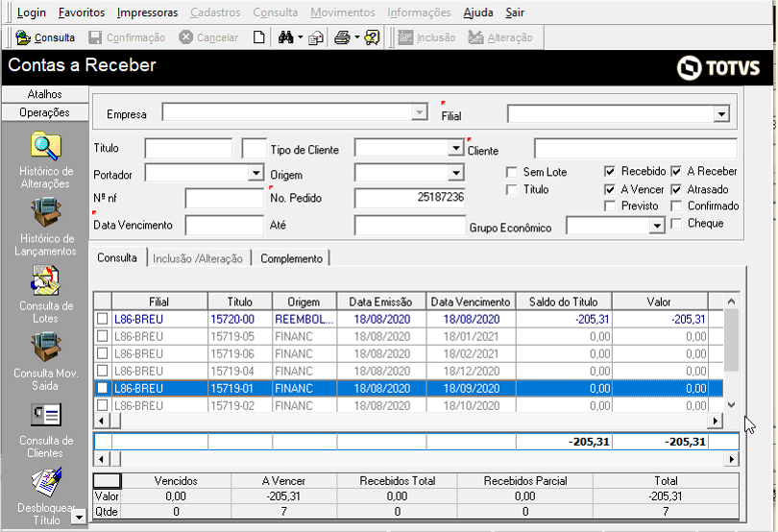This screenshot has width=778, height=532.
Task: Click totals row scrollbar right arrow
Action: click(731, 459)
